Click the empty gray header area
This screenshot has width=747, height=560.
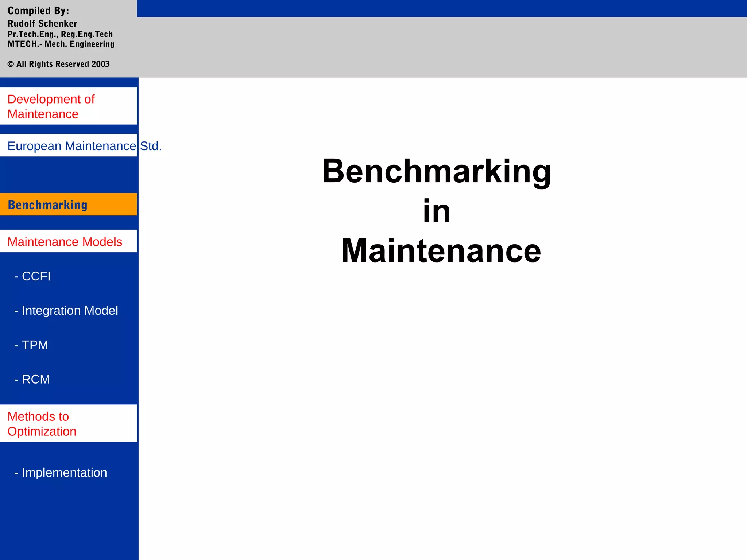click(x=441, y=47)
